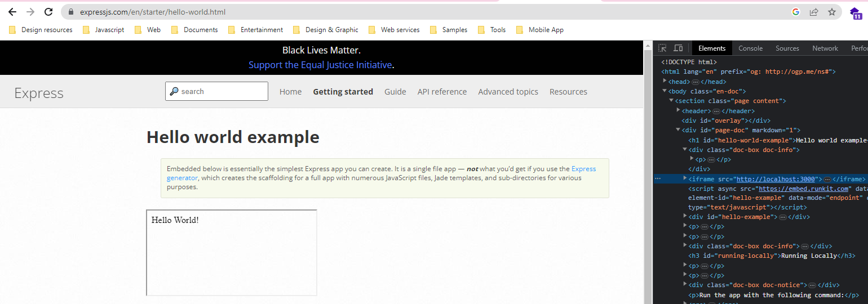Image resolution: width=868 pixels, height=304 pixels.
Task: Reload the current page
Action: point(48,12)
